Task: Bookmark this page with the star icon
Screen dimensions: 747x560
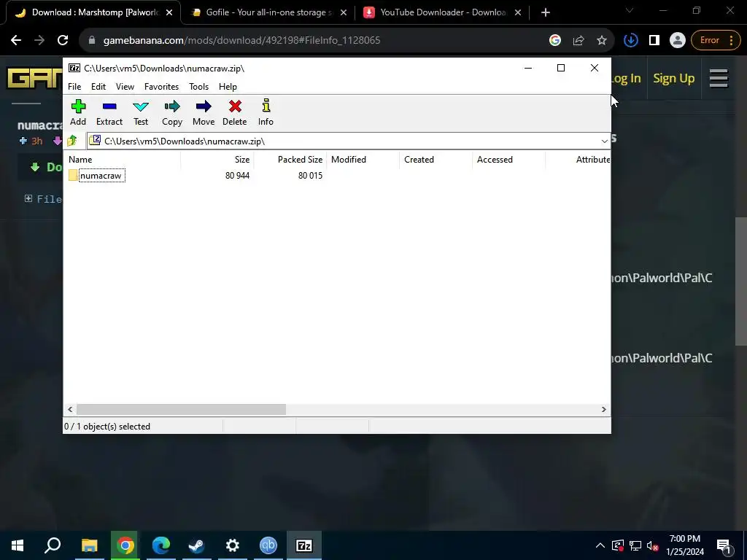Action: (x=602, y=40)
